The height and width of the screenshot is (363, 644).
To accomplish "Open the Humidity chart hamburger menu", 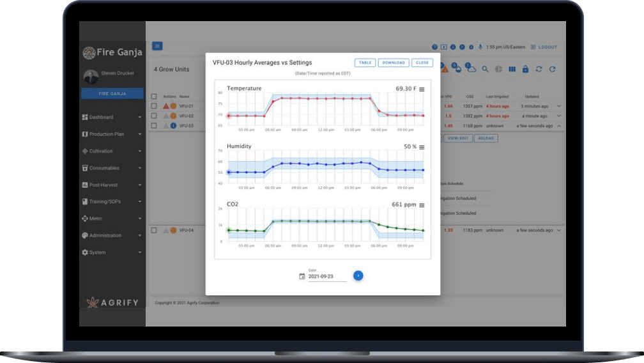I will pyautogui.click(x=422, y=147).
